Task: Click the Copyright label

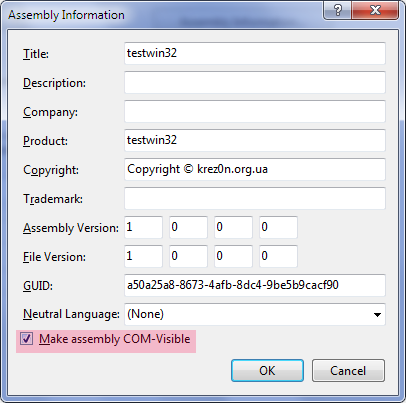Action: coord(51,170)
